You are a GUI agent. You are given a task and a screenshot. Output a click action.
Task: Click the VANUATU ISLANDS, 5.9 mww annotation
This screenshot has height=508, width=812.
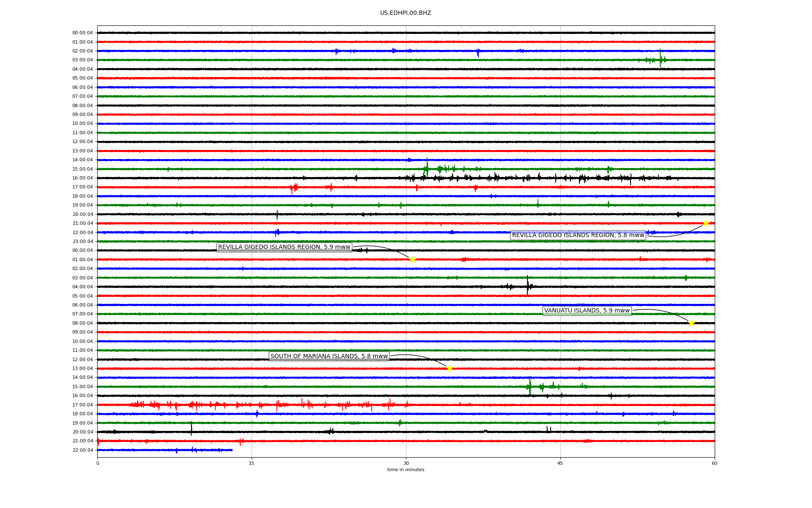tap(587, 311)
